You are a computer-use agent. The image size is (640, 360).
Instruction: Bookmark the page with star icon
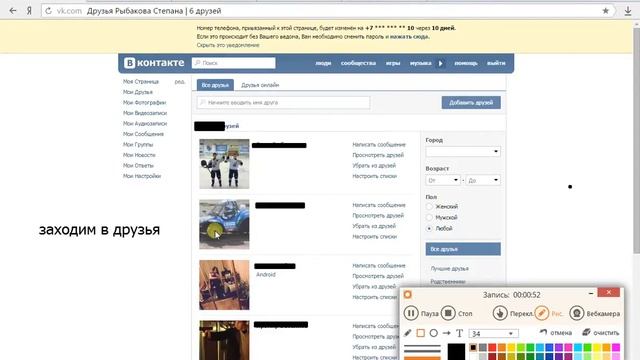coord(606,11)
